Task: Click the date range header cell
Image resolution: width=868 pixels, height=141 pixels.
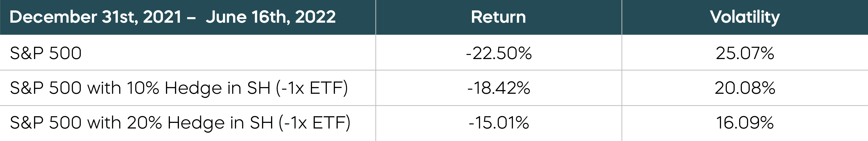Action: click(x=172, y=17)
